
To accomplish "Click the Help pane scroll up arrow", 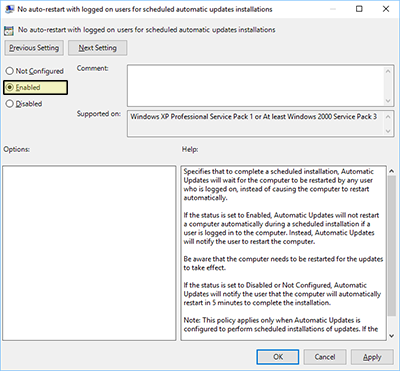I will pyautogui.click(x=392, y=171).
